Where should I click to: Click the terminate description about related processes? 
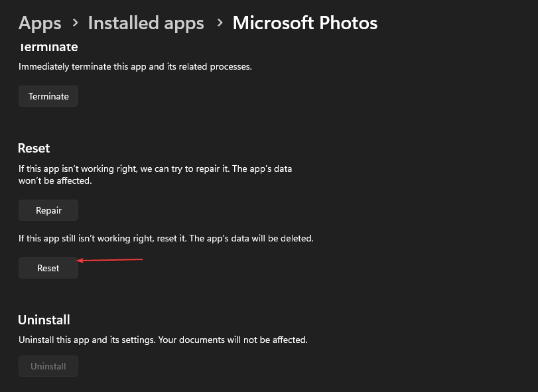point(135,66)
